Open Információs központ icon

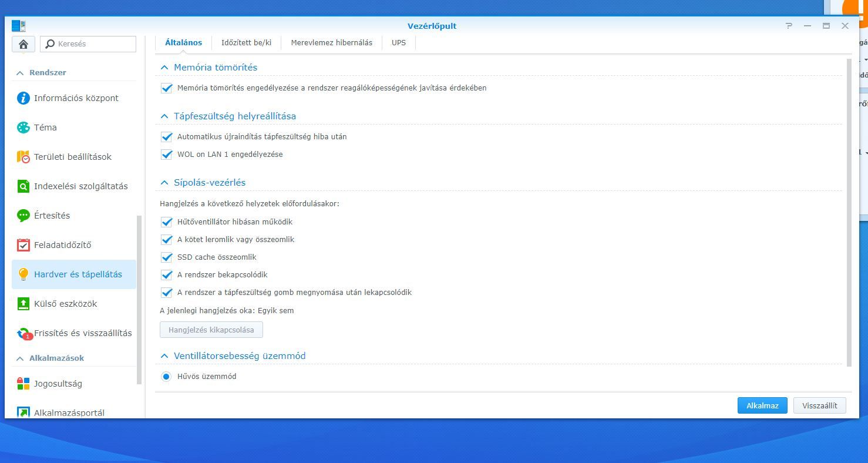23,98
